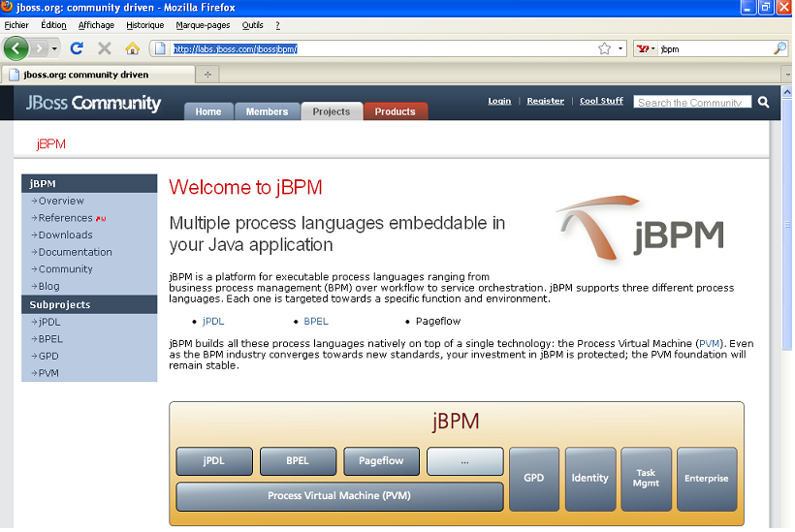Click the jPDL box in the jBPM diagram

tap(213, 461)
